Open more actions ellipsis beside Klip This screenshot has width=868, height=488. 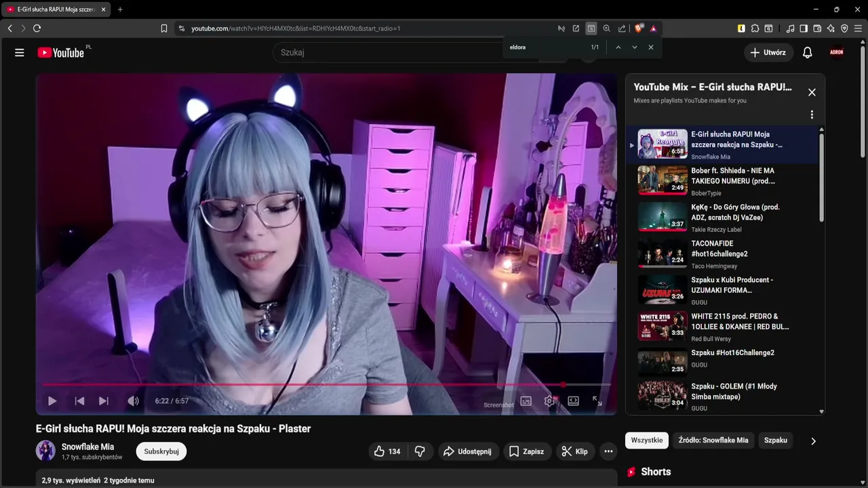[608, 451]
